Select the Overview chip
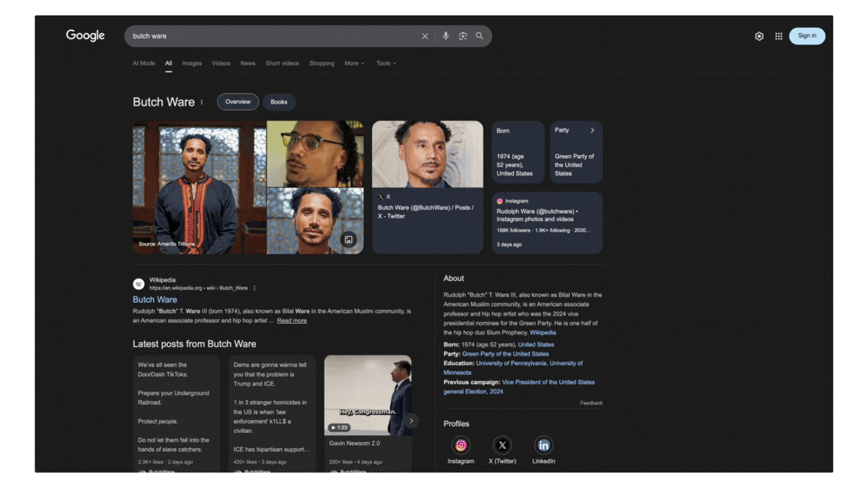The image size is (868, 488). tap(238, 102)
